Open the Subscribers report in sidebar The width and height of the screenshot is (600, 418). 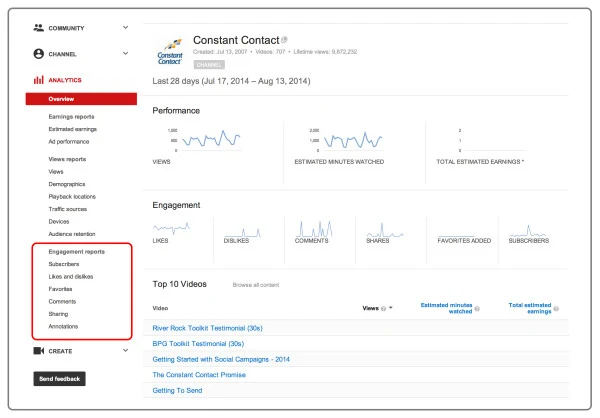coord(64,264)
